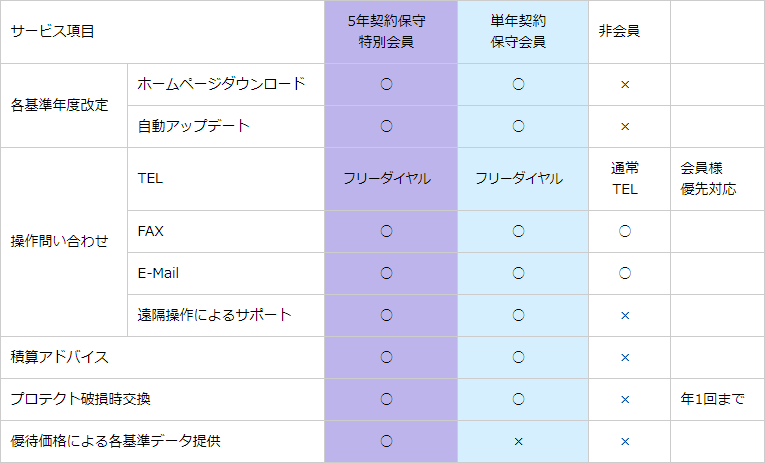
Task: Click the × for ホームページダウンロード 非会員
Action: [x=625, y=84]
